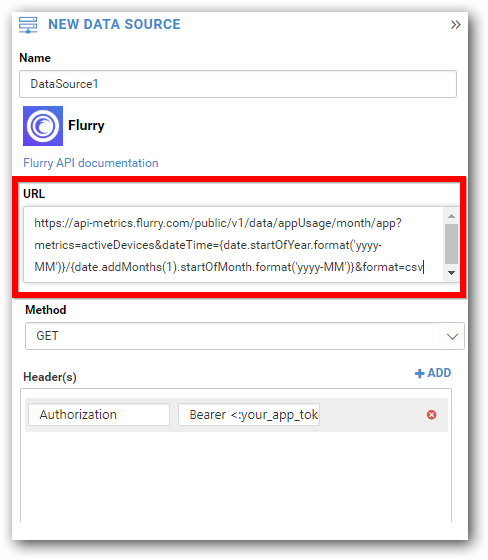Focus the DataSource1 name field
This screenshot has height=560, width=488.
[x=238, y=84]
